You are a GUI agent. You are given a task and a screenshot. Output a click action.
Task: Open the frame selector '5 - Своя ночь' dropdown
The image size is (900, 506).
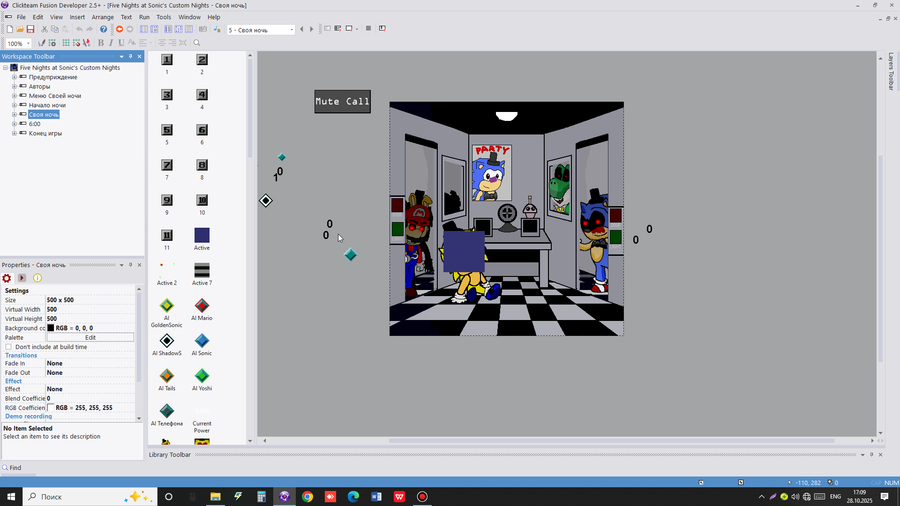292,30
